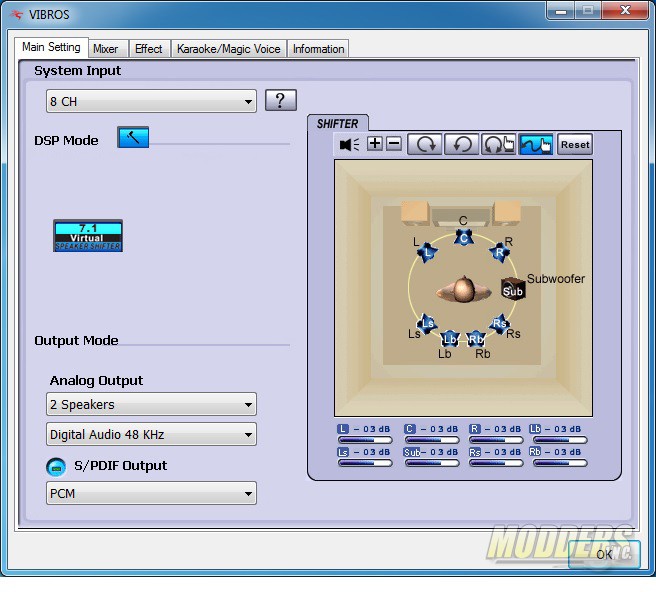Toggle the S/PDIF Output round button
The height and width of the screenshot is (592, 656).
pyautogui.click(x=56, y=467)
